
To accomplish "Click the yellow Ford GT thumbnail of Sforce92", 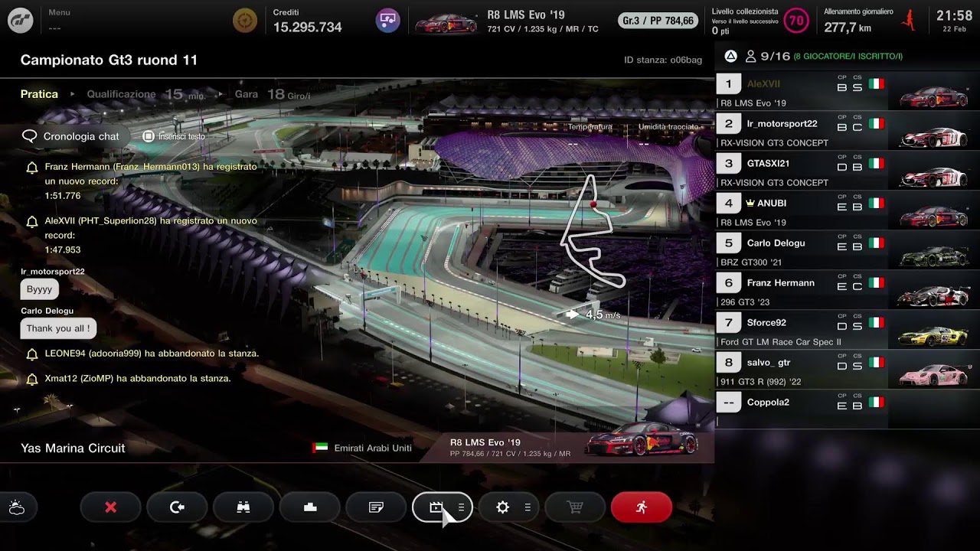I will [x=934, y=335].
